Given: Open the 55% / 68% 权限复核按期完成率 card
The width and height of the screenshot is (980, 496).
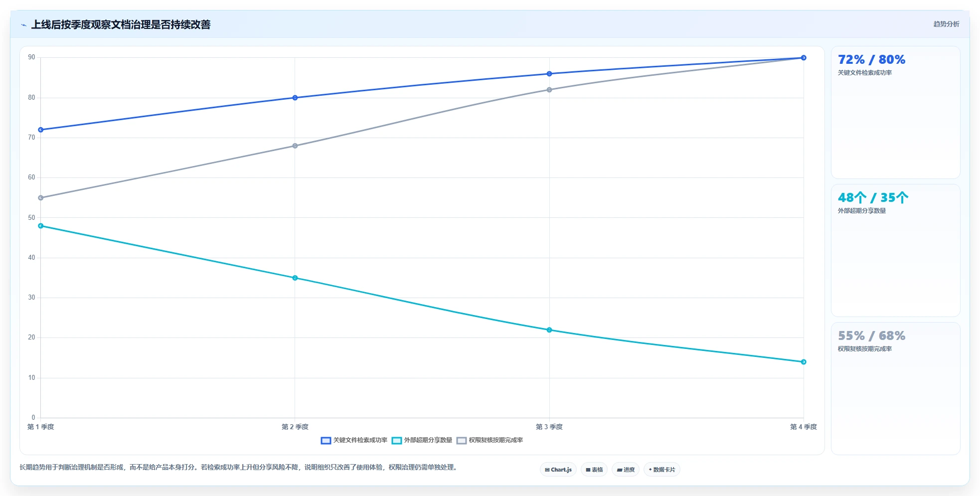Looking at the screenshot, I should [895, 389].
